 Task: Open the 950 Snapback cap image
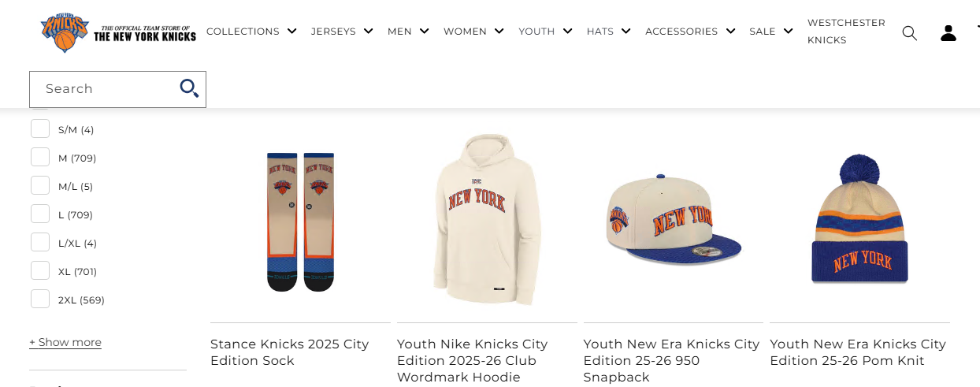point(674,221)
